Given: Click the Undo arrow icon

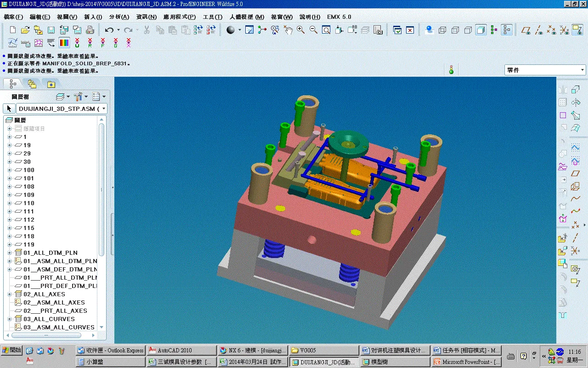Looking at the screenshot, I should [x=109, y=30].
